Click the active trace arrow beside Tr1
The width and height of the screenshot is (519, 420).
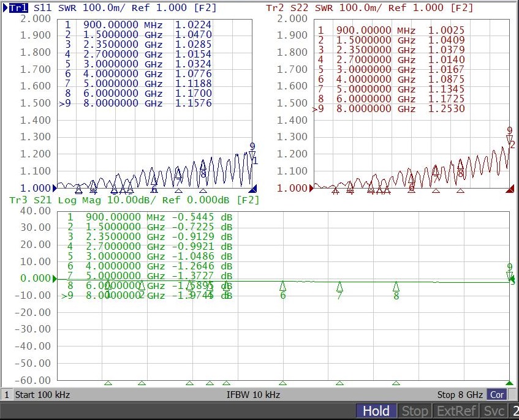(6, 8)
